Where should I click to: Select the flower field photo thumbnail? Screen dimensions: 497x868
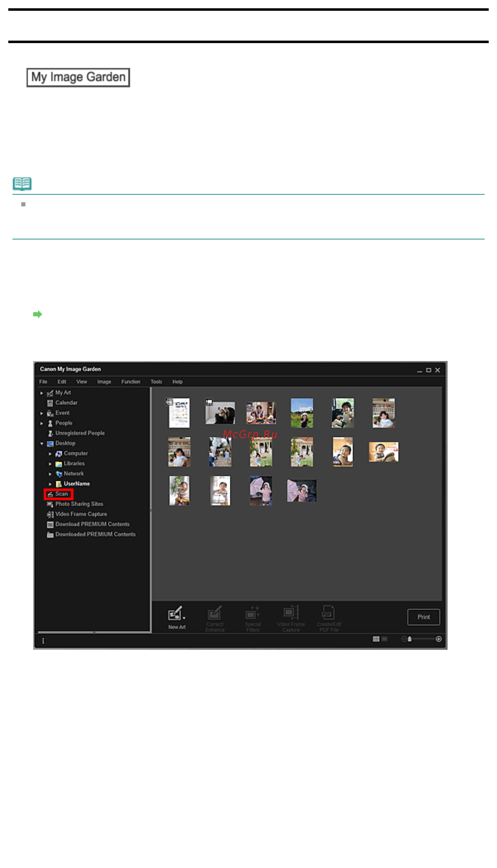[302, 413]
